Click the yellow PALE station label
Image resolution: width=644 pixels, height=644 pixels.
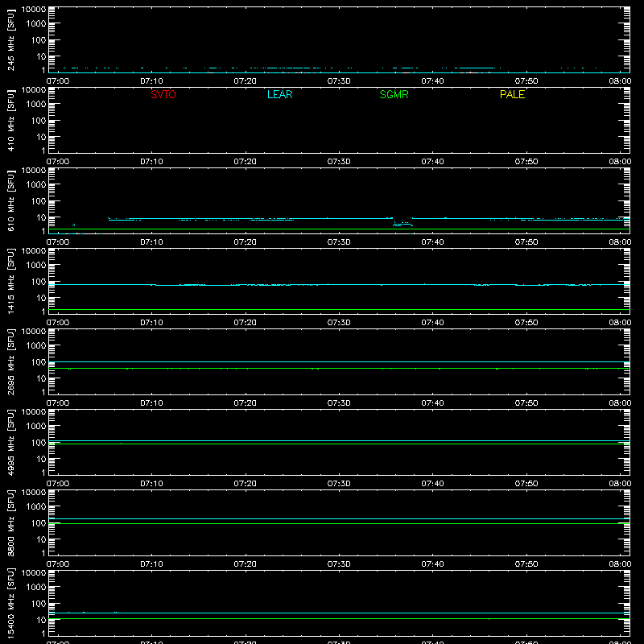pos(512,94)
